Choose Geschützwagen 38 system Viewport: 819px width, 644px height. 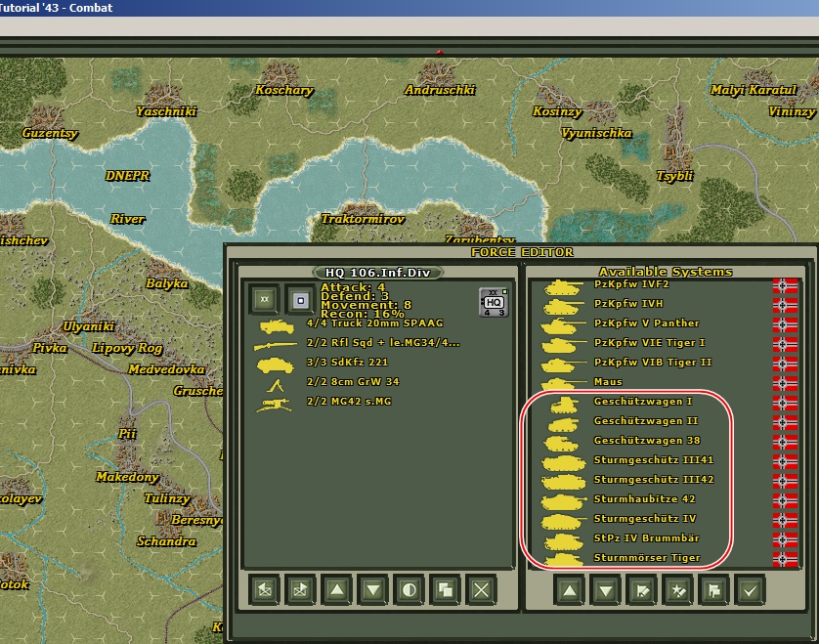point(647,441)
